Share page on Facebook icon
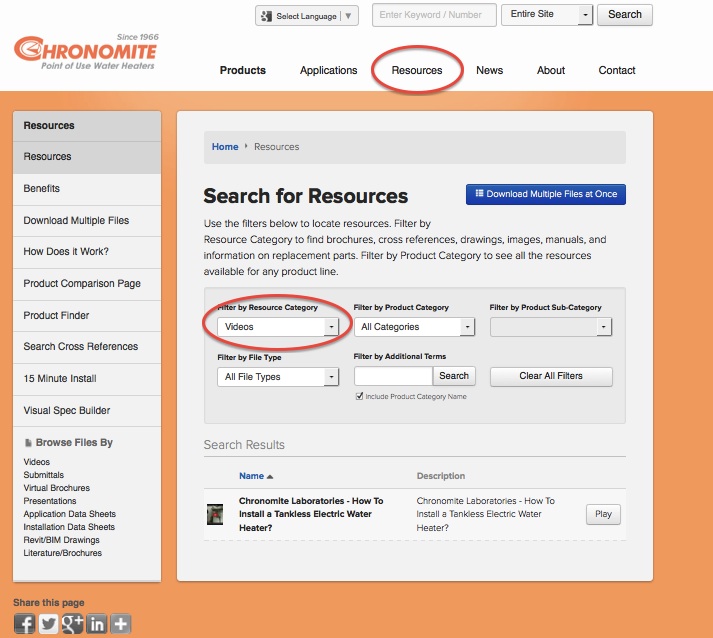This screenshot has height=638, width=713. 25,623
